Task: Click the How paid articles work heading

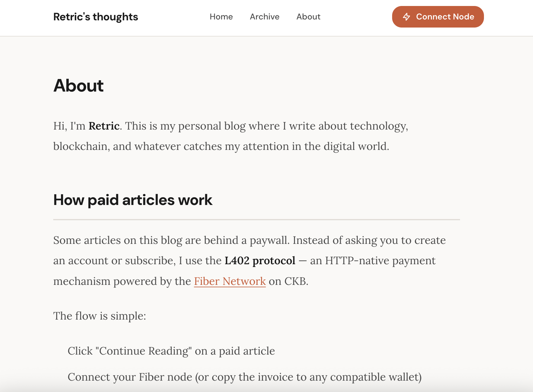Action: coord(133,200)
